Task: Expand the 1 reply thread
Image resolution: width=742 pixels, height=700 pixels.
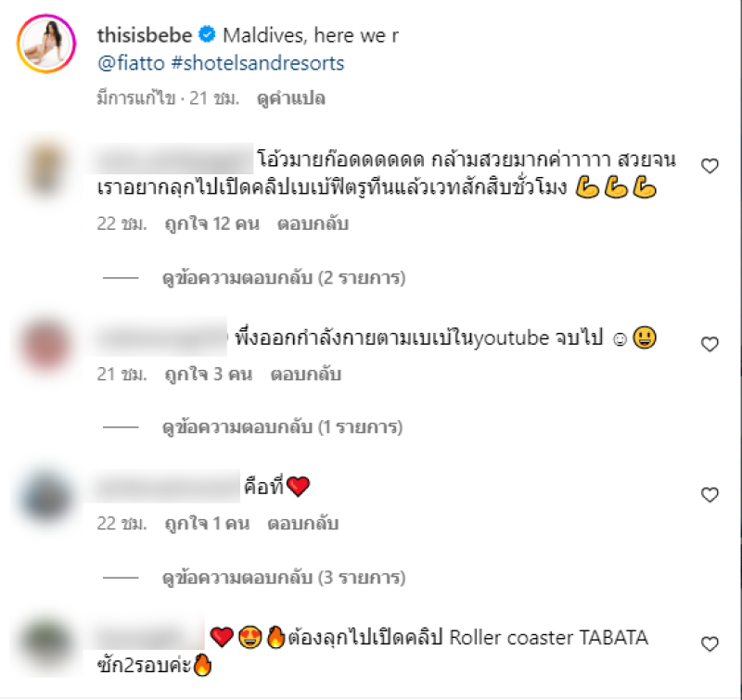Action: [x=282, y=427]
